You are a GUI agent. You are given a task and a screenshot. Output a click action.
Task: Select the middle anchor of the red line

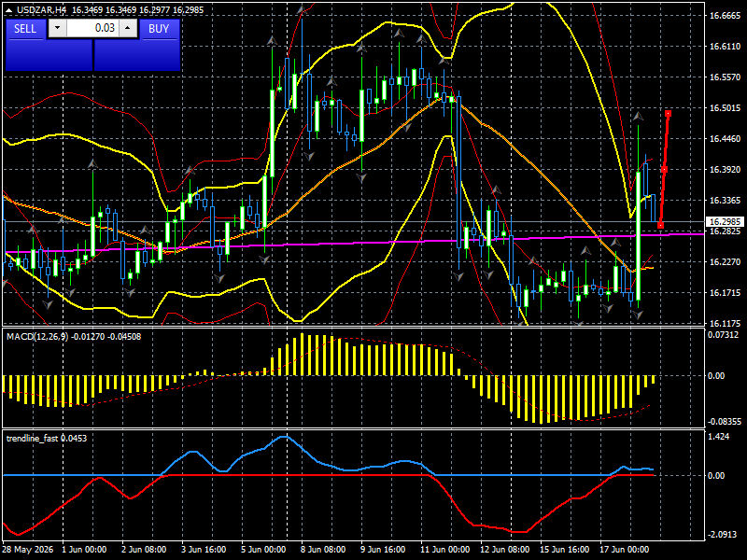[664, 170]
